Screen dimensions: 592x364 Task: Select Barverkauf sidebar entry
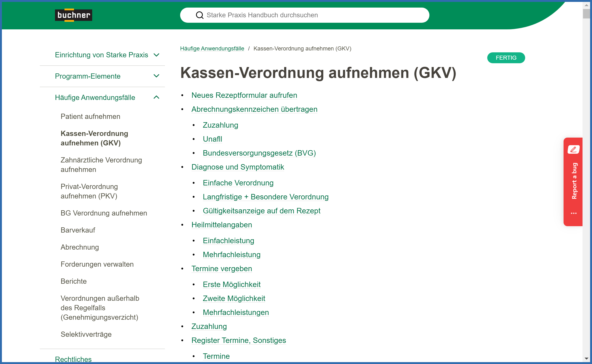[78, 230]
